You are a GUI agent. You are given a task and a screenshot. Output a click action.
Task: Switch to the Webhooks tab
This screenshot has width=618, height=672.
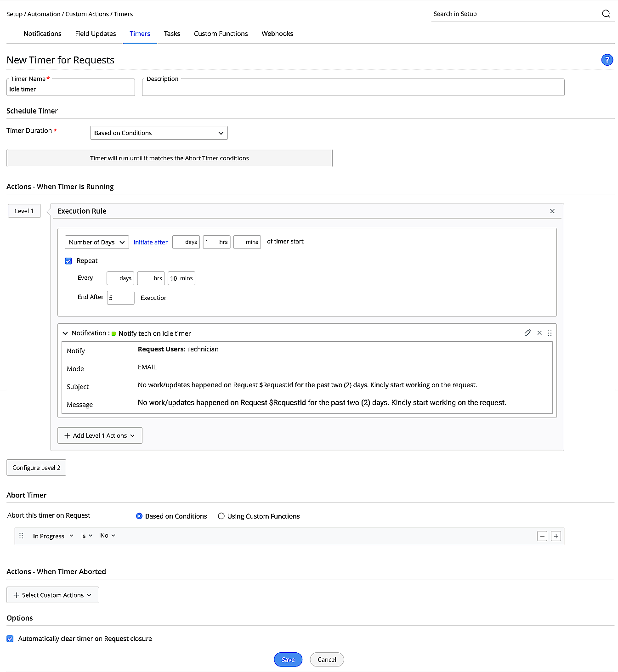tap(277, 33)
